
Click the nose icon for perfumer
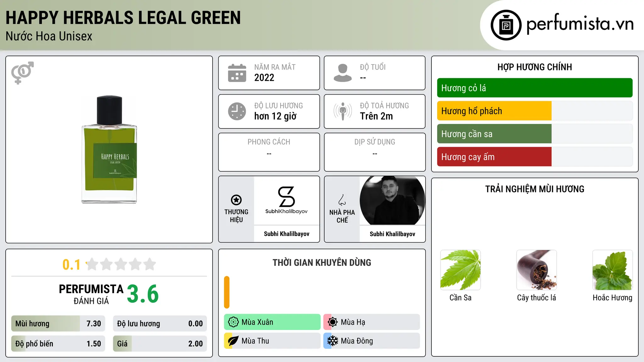coord(342,200)
